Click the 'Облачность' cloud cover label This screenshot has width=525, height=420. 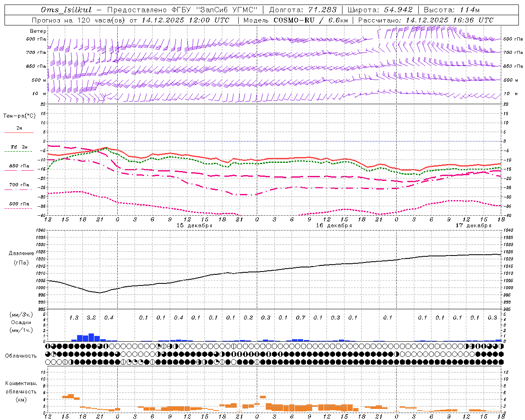(21, 356)
